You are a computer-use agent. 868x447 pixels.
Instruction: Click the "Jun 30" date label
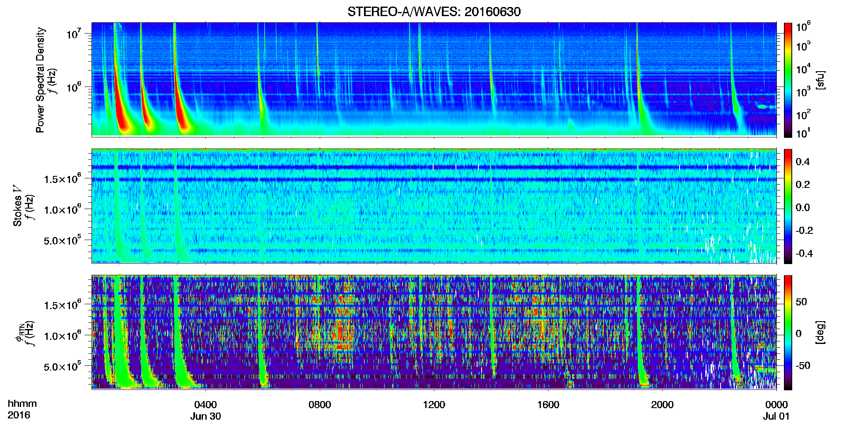205,416
